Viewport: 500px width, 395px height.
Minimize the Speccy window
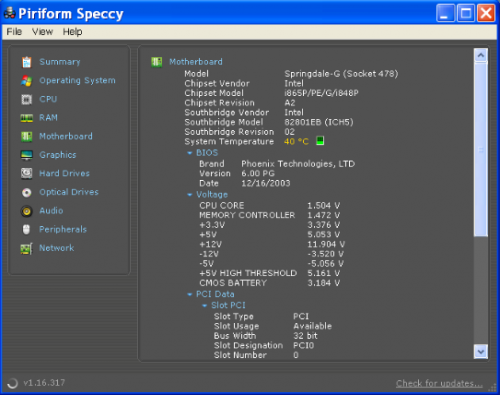(x=445, y=13)
